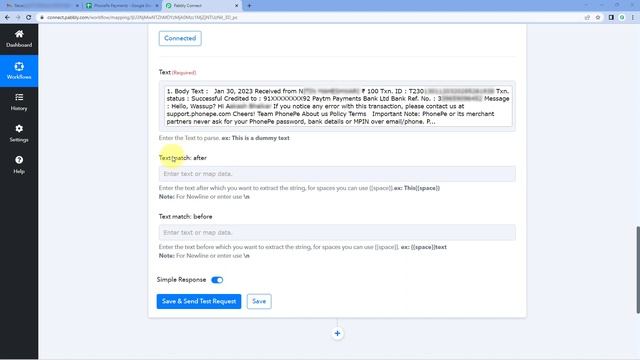Screen dimensions: 640x360
Task: Click Save & Send Test Request
Action: point(199,301)
